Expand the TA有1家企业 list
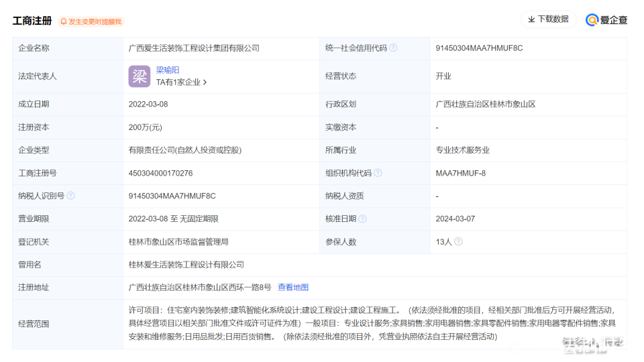Image resolution: width=644 pixels, height=362 pixels. [x=182, y=82]
